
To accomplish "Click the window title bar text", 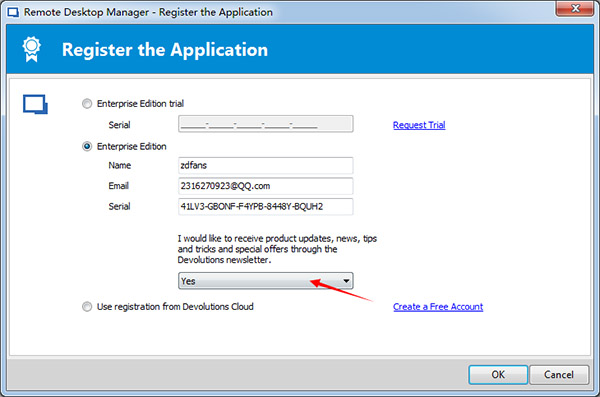I will coord(148,12).
